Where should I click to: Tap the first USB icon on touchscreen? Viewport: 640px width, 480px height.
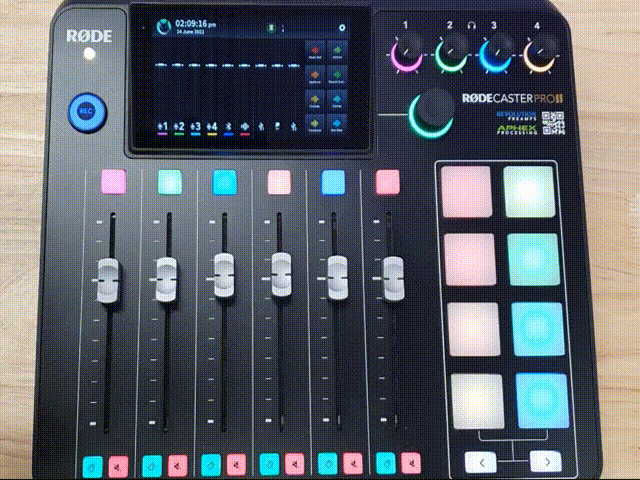tap(261, 127)
